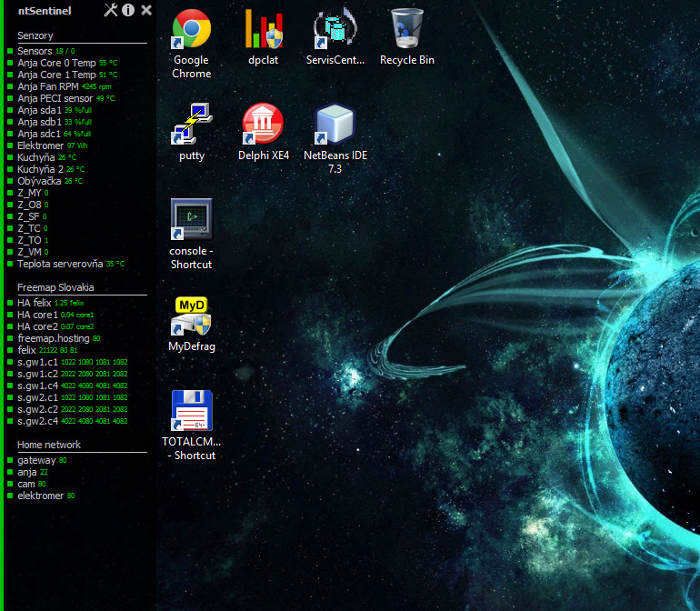Select the Z_TC sensor row
The height and width of the screenshot is (611, 700).
point(27,228)
